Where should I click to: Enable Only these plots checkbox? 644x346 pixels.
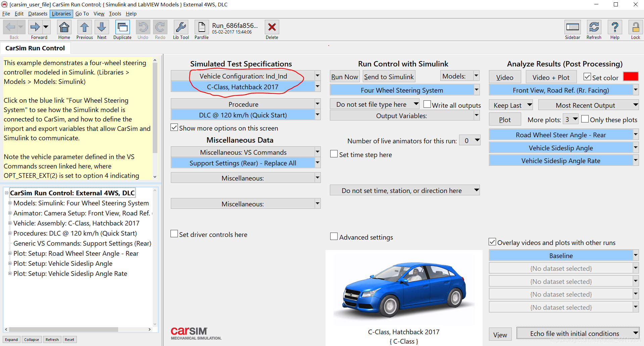[585, 119]
